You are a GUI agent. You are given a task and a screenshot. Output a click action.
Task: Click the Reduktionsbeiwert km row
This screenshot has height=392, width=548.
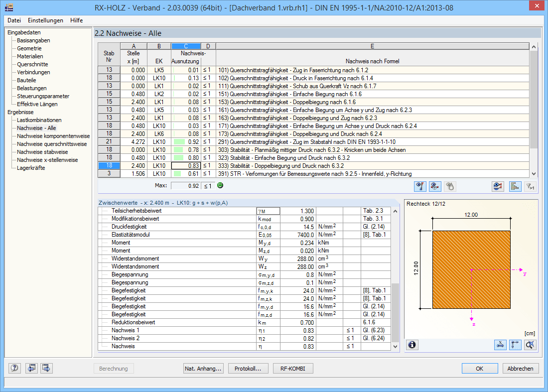[x=244, y=322]
